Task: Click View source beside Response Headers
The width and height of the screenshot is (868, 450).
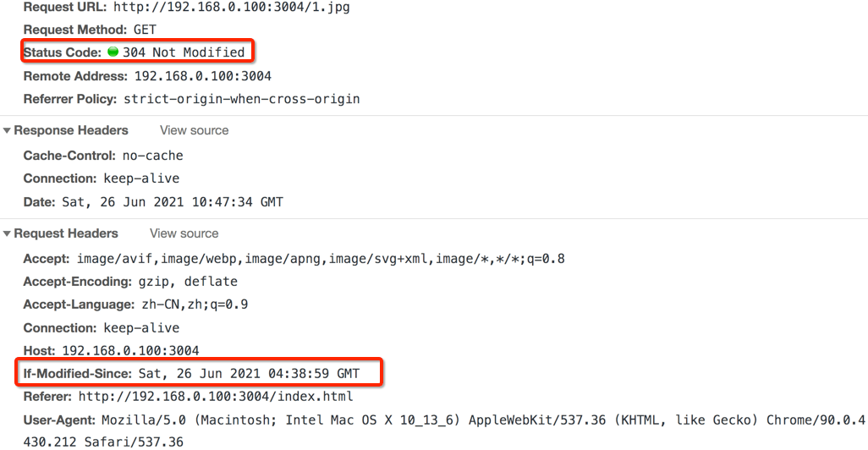Action: pos(194,131)
